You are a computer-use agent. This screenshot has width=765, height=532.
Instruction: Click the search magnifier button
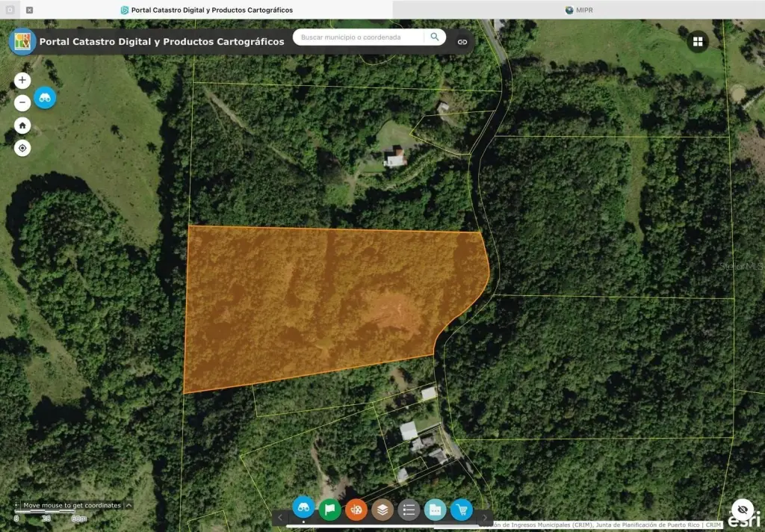434,37
